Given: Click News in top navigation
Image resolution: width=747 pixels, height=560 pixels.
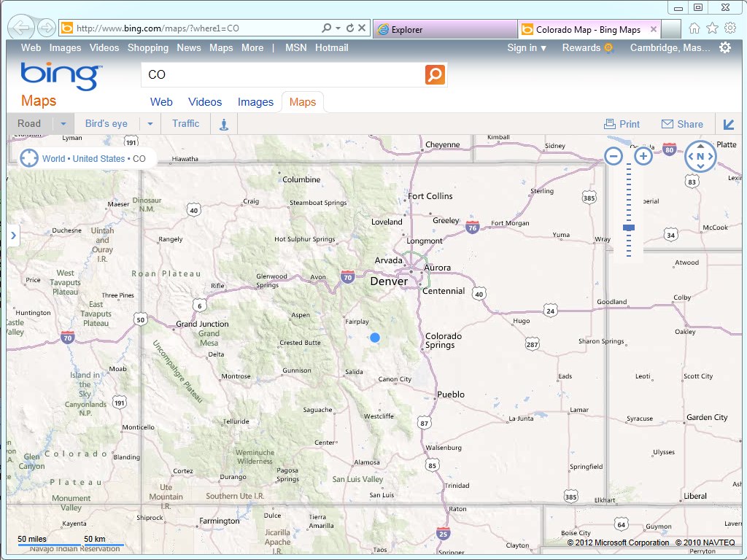Looking at the screenshot, I should click(x=189, y=47).
